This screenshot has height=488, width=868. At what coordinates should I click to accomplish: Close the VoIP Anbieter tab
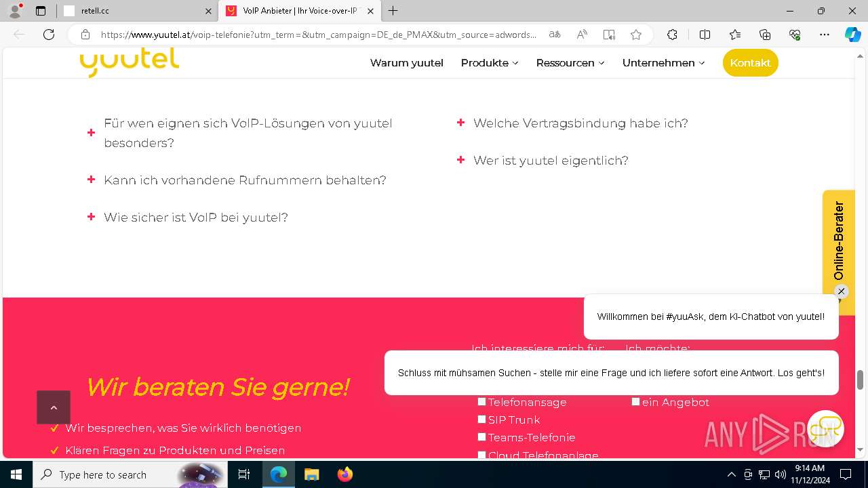[370, 11]
